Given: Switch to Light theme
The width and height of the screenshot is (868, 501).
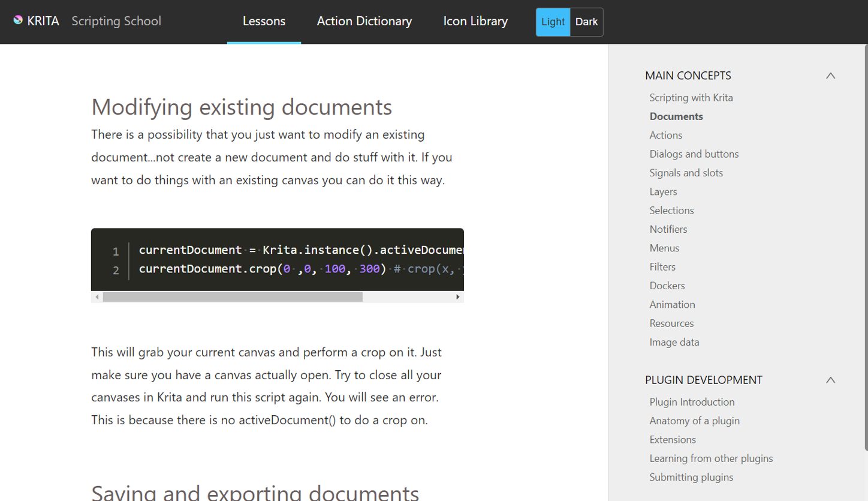Looking at the screenshot, I should click(x=552, y=22).
